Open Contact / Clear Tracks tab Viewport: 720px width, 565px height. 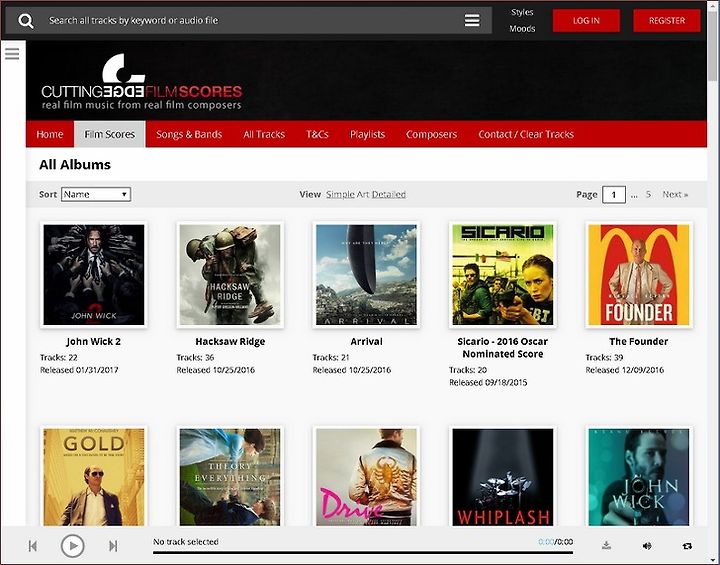[x=526, y=134]
